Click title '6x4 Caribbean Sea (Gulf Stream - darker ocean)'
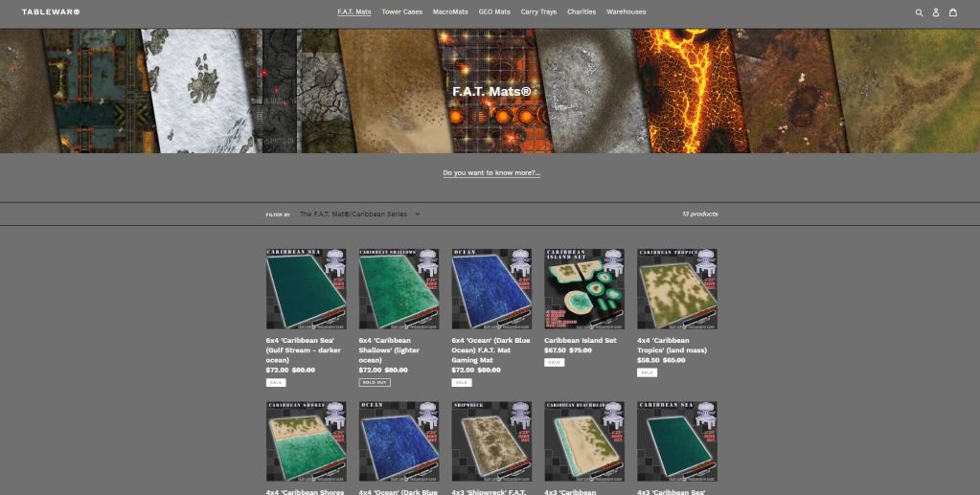The image size is (980, 495). tap(303, 350)
